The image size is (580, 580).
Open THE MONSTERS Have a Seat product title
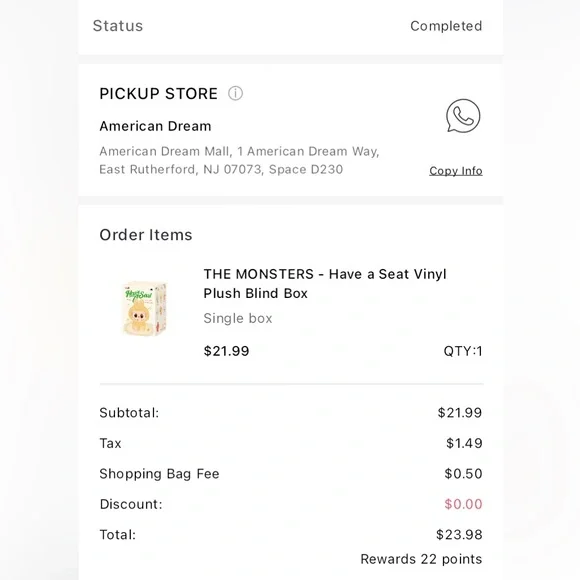click(x=325, y=284)
